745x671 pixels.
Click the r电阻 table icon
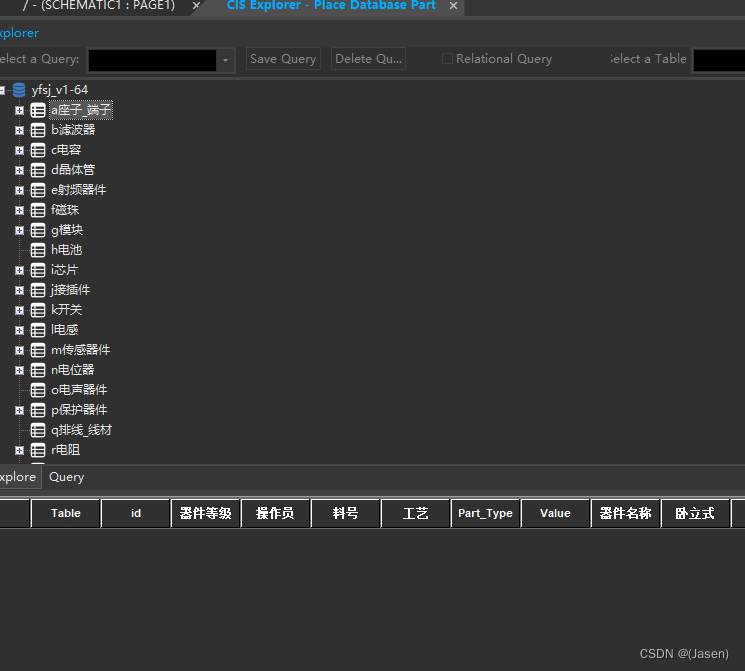pos(38,450)
